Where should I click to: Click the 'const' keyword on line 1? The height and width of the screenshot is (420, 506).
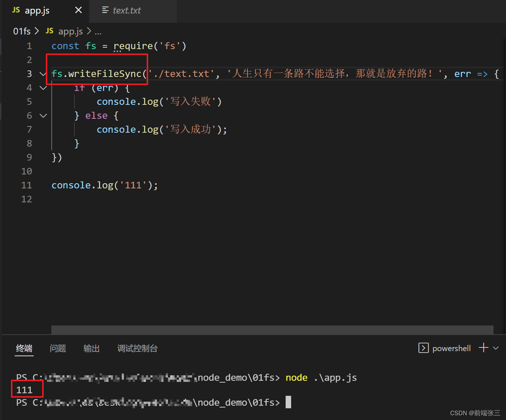pos(65,46)
